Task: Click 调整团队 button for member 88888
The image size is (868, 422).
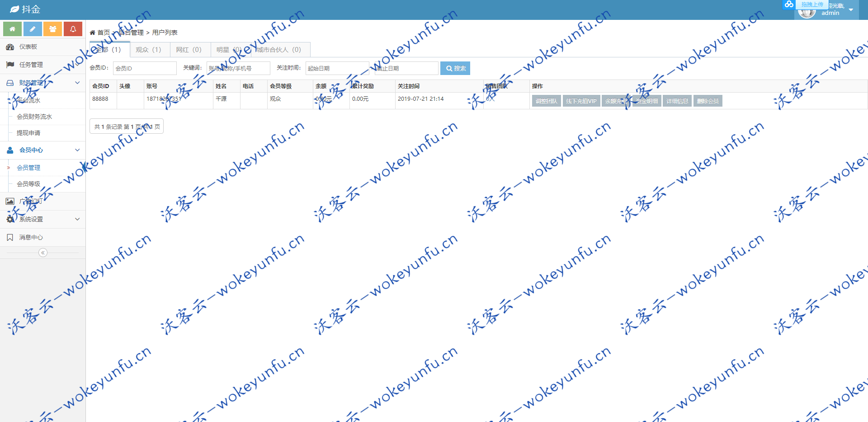Action: 547,101
